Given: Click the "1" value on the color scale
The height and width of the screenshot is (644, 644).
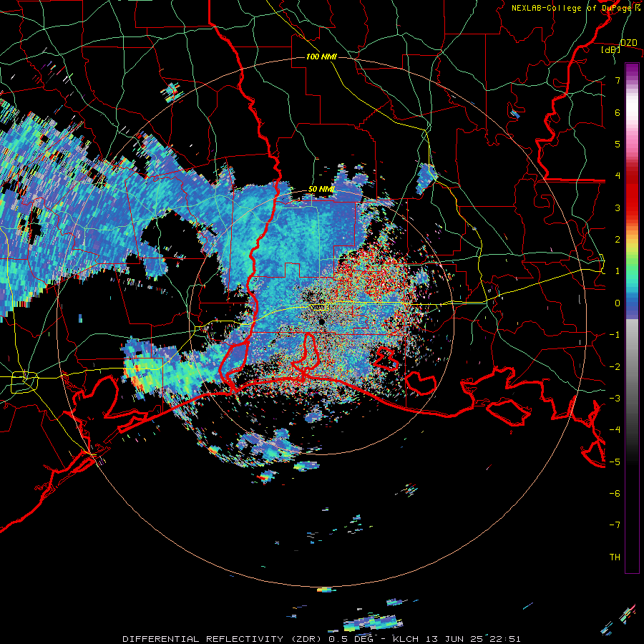Looking at the screenshot, I should (x=618, y=271).
